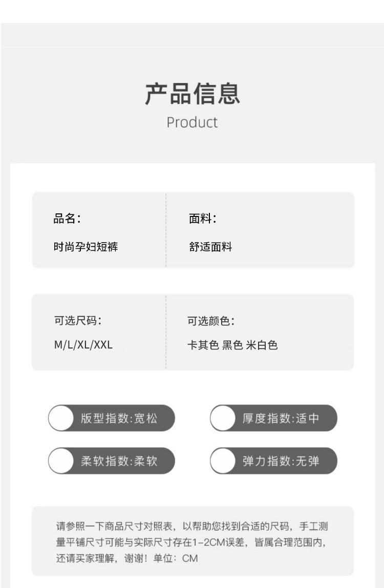Screen dimensions: 384x588
Task: Click the size chart note starting 请参照
Action: pyautogui.click(x=192, y=526)
